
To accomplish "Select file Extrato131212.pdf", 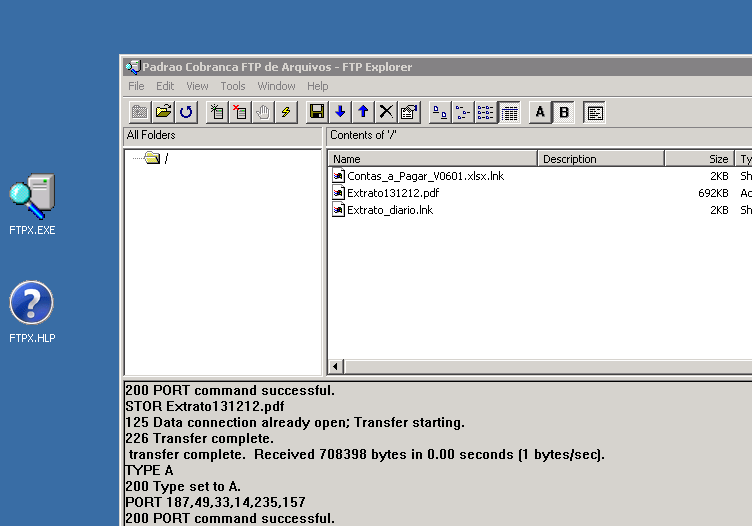I will [393, 193].
